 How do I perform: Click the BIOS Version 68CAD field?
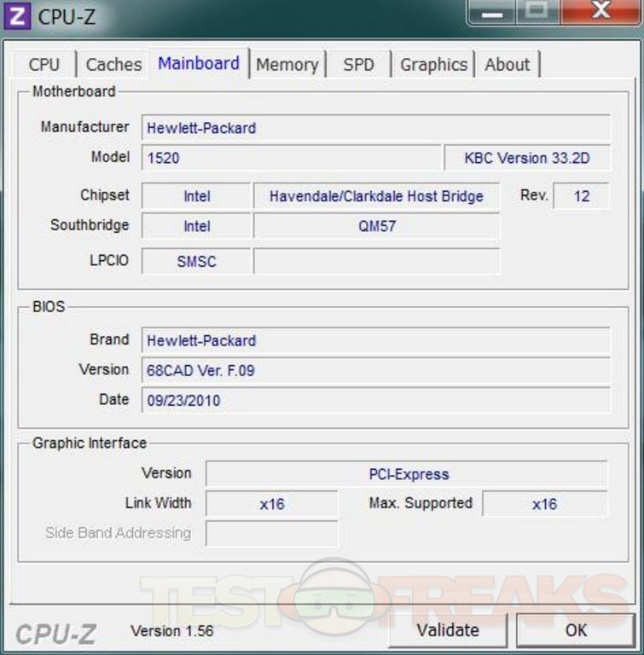375,371
